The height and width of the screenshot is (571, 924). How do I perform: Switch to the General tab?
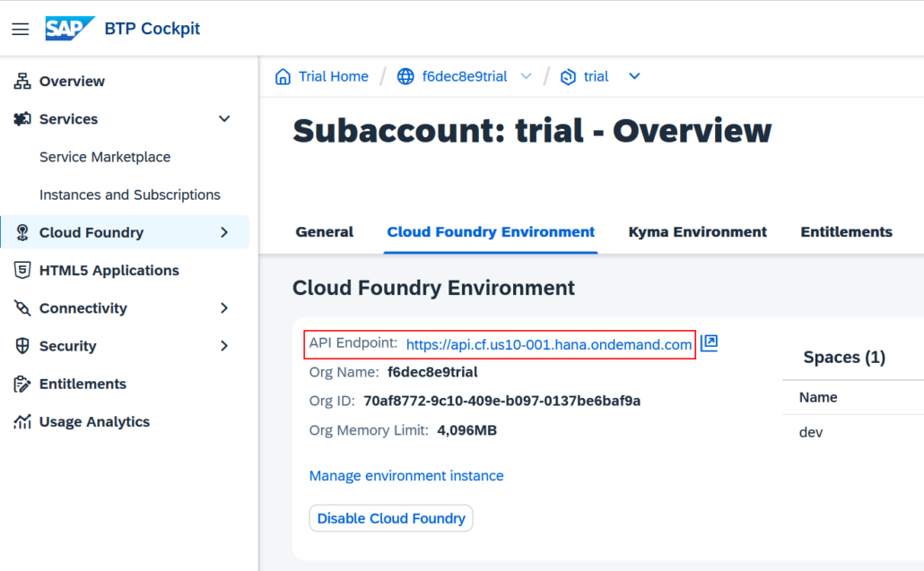(324, 232)
